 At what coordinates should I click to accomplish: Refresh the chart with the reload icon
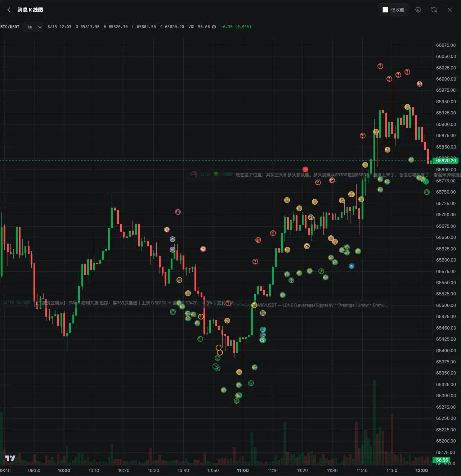(434, 10)
